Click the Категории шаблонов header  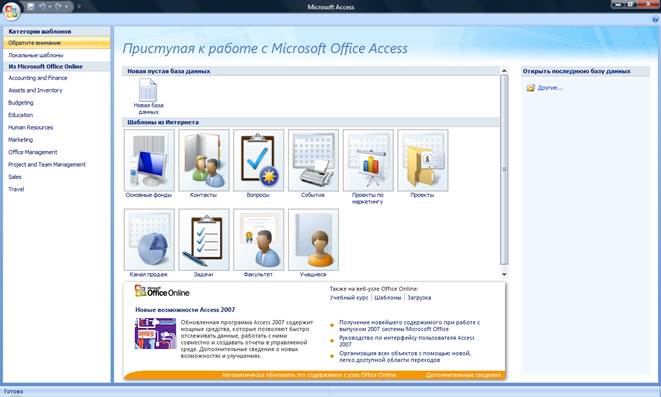40,32
